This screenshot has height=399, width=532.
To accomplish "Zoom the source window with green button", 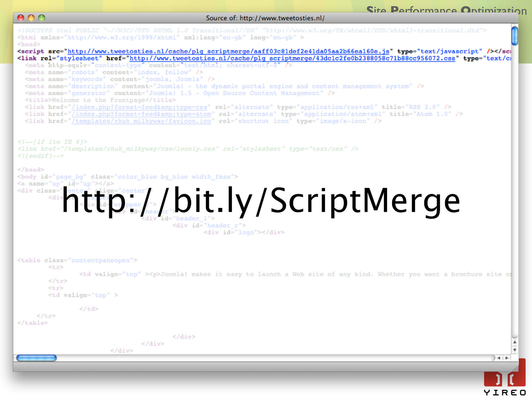I will pos(42,18).
